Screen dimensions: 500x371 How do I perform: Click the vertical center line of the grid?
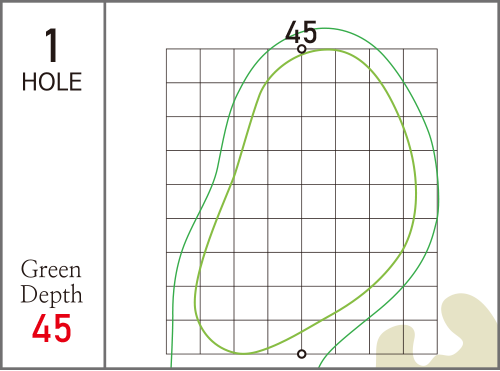[302, 201]
